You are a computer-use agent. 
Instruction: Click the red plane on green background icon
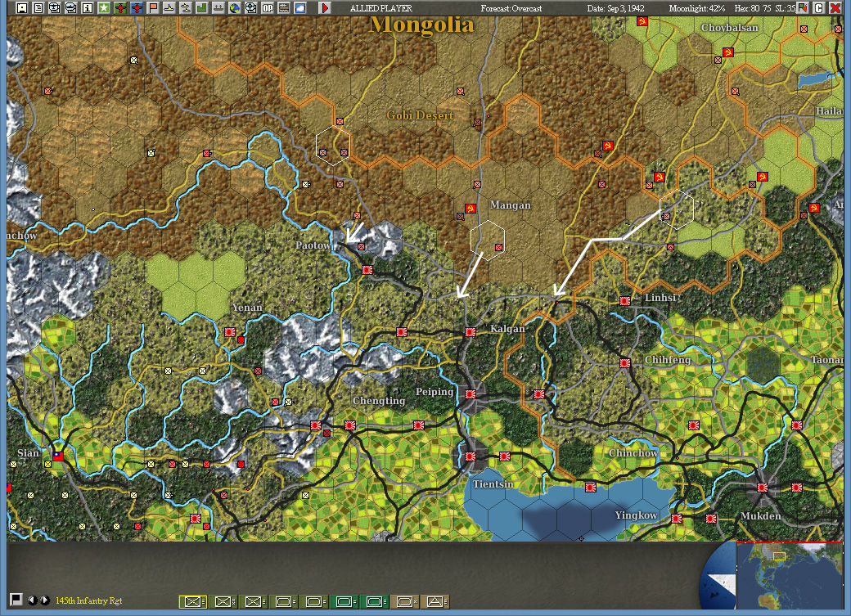[120, 7]
